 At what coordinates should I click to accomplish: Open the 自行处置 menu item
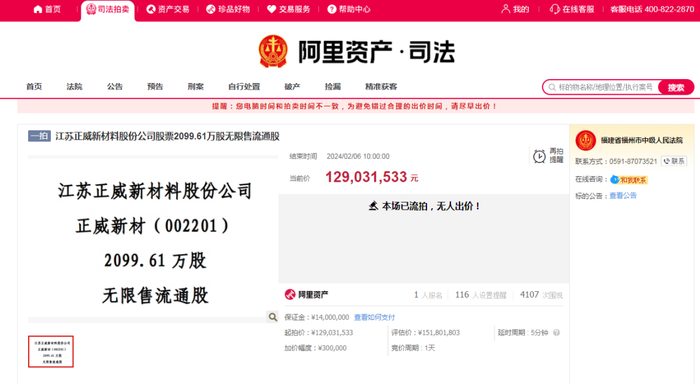pos(244,87)
